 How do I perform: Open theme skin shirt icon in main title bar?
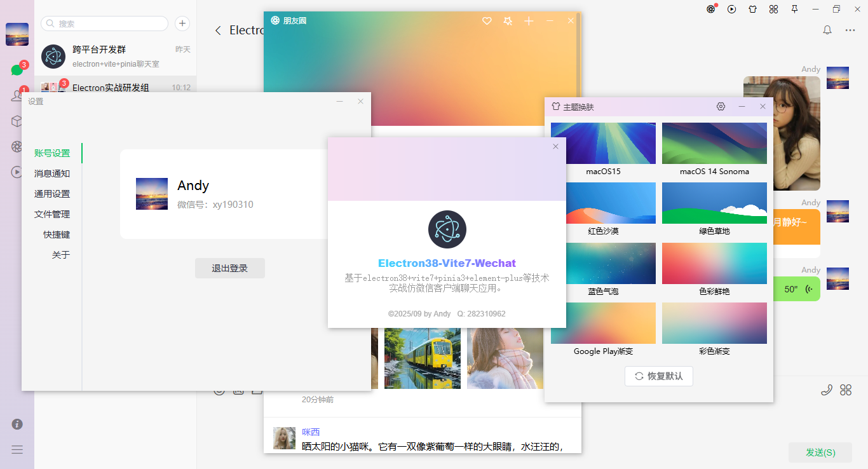click(x=753, y=9)
